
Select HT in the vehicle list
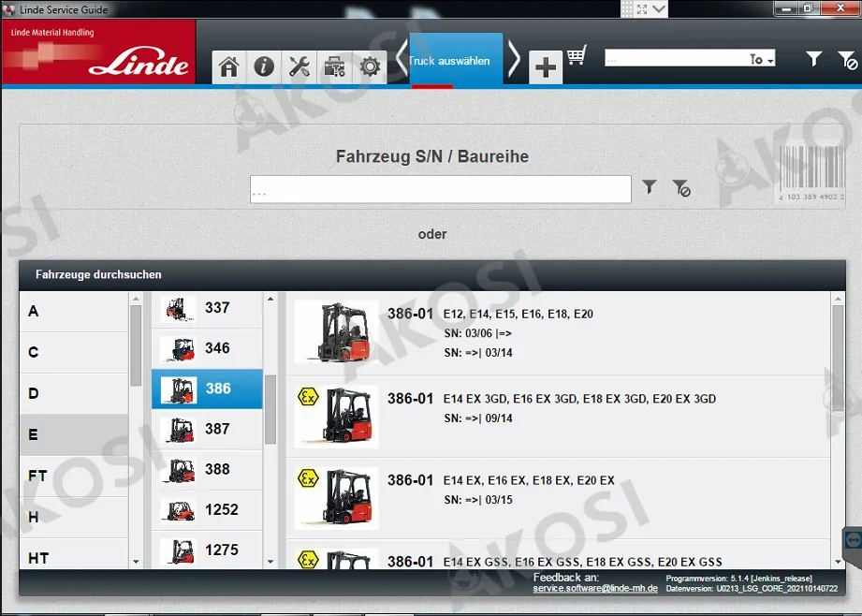tap(74, 554)
